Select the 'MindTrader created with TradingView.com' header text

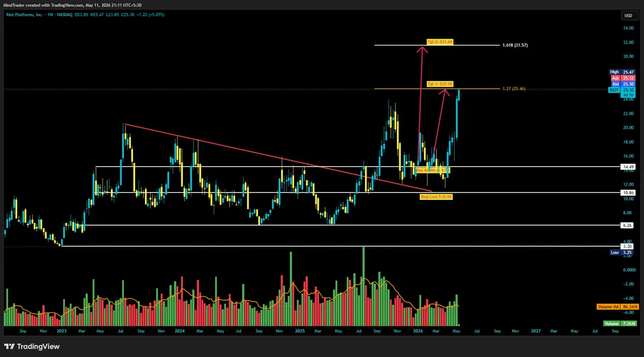(x=45, y=5)
